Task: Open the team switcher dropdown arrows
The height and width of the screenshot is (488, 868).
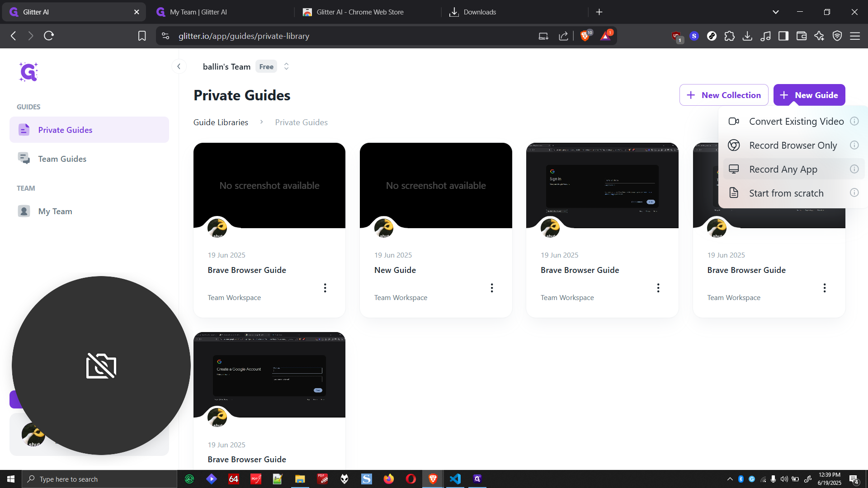Action: click(x=286, y=66)
